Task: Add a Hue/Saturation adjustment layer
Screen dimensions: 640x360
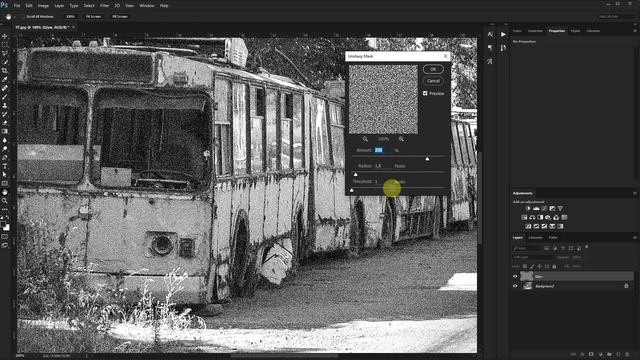Action: 524,218
